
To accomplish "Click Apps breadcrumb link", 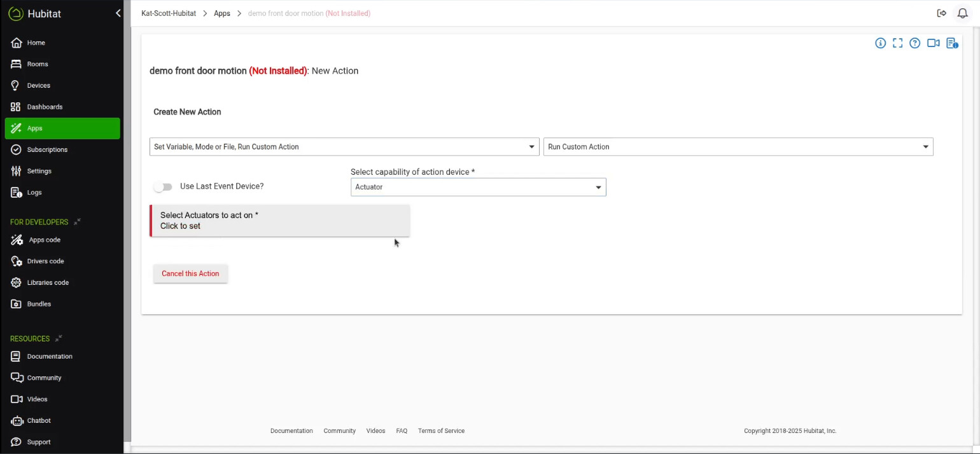I will pyautogui.click(x=222, y=13).
